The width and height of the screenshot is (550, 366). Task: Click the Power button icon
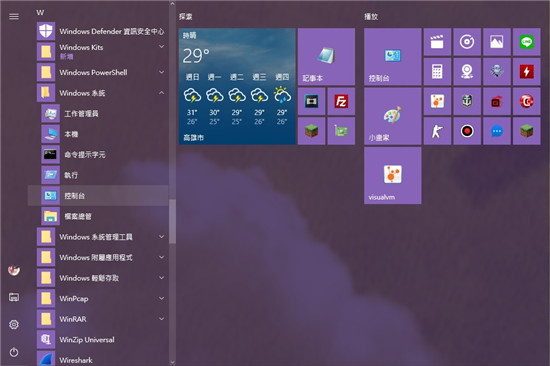[14, 352]
